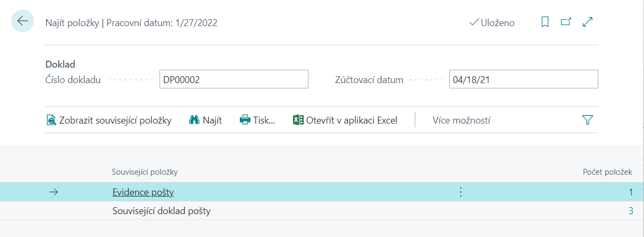Click the Číslo dokladu input field

click(x=233, y=80)
